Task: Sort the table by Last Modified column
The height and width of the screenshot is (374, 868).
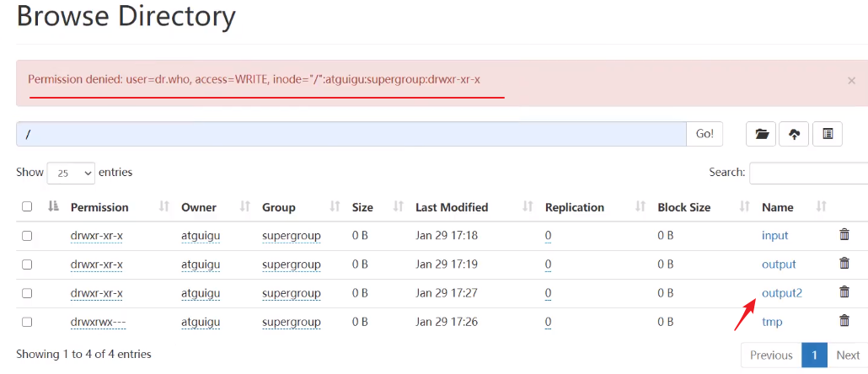Action: pos(451,207)
